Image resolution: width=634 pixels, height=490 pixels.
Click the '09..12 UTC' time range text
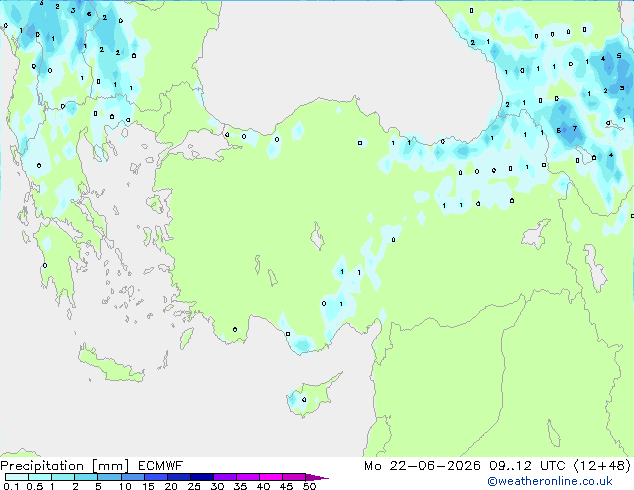coord(527,466)
